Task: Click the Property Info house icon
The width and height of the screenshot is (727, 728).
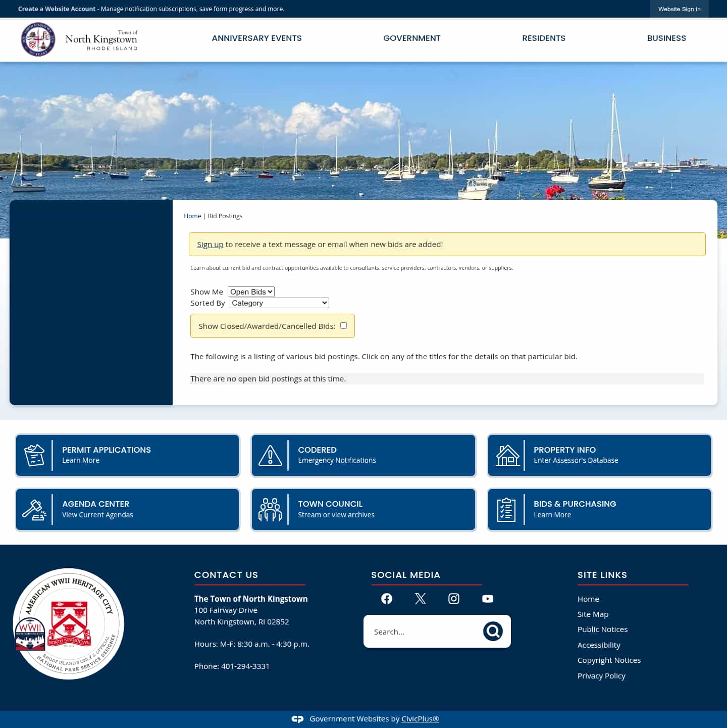Action: tap(507, 455)
